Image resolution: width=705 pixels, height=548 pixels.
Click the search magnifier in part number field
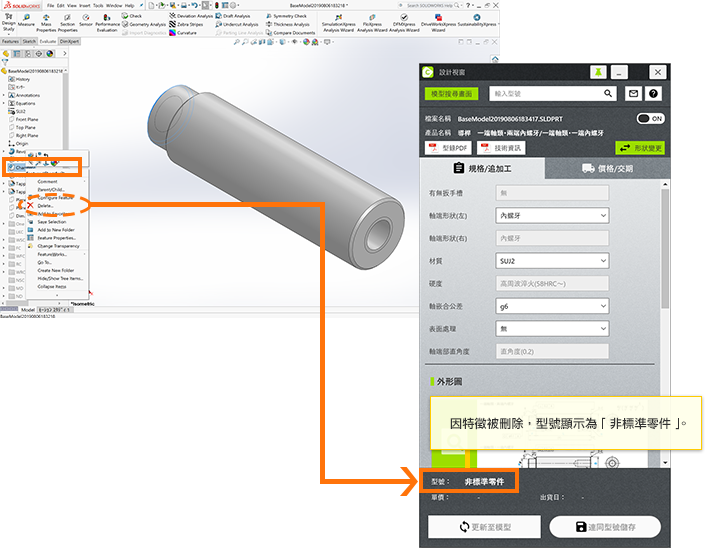606,93
